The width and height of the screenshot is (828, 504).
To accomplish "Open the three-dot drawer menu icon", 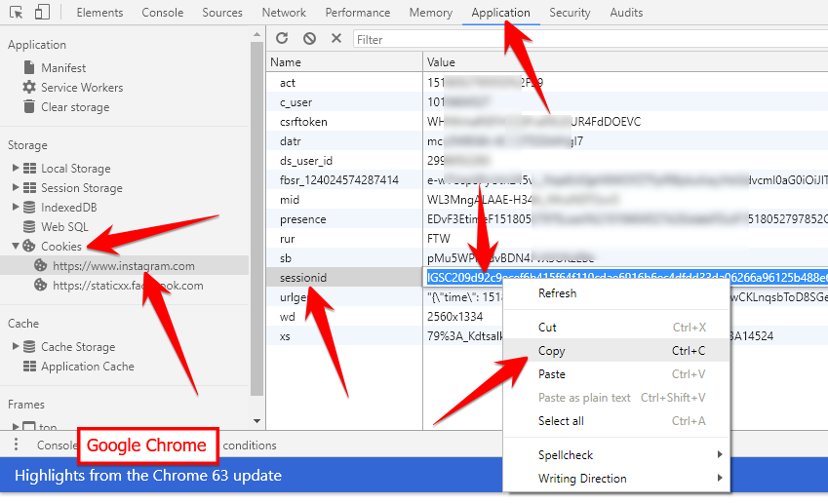I will pyautogui.click(x=16, y=445).
